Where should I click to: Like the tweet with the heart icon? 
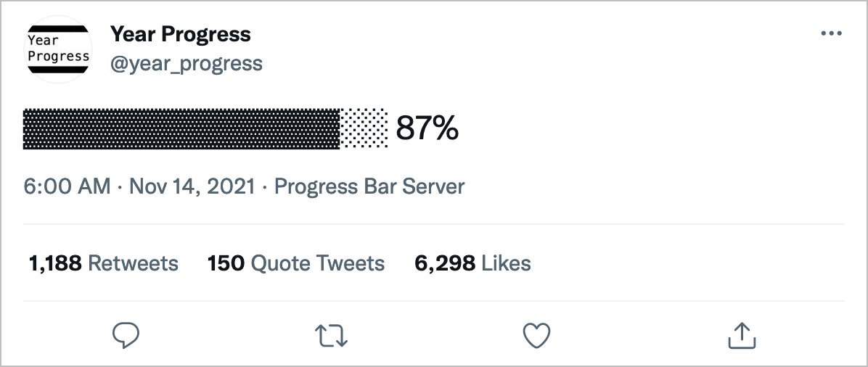point(537,334)
